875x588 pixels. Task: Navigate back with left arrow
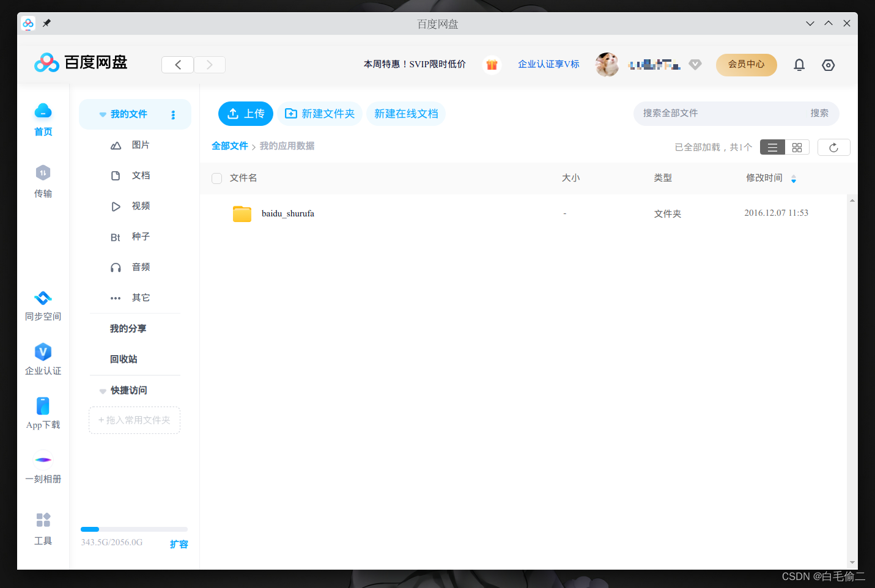[178, 65]
